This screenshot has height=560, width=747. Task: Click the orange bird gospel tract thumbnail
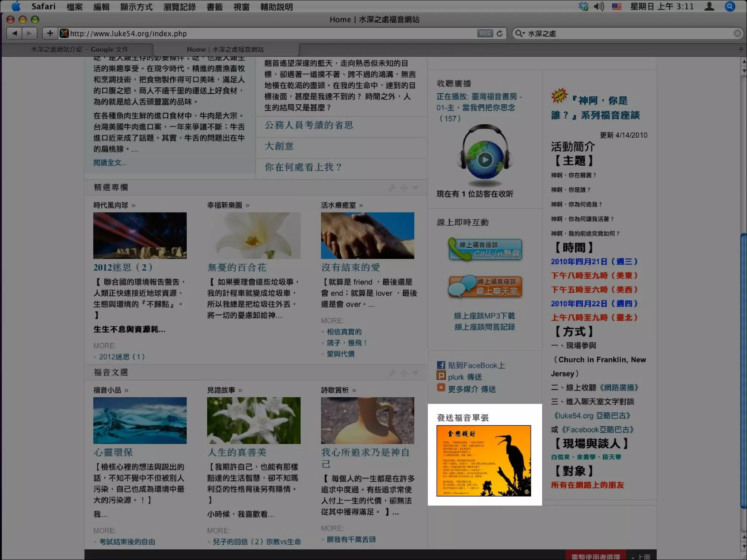click(484, 460)
